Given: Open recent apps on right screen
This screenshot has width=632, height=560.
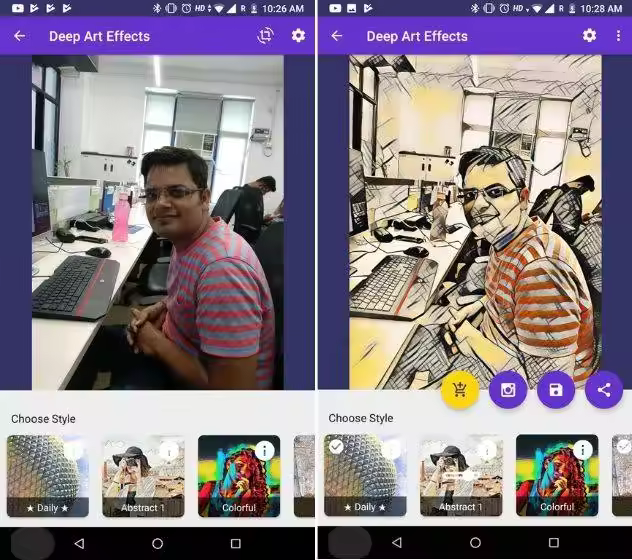Looking at the screenshot, I should [x=554, y=543].
